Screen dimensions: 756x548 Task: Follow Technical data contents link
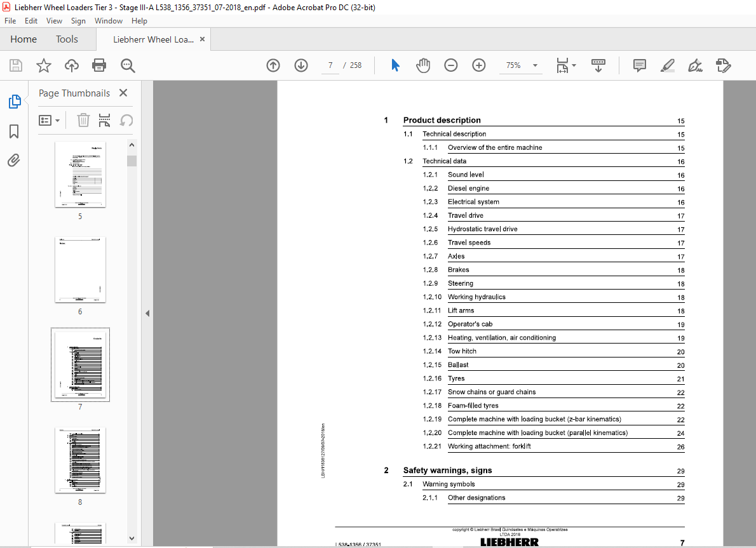444,161
